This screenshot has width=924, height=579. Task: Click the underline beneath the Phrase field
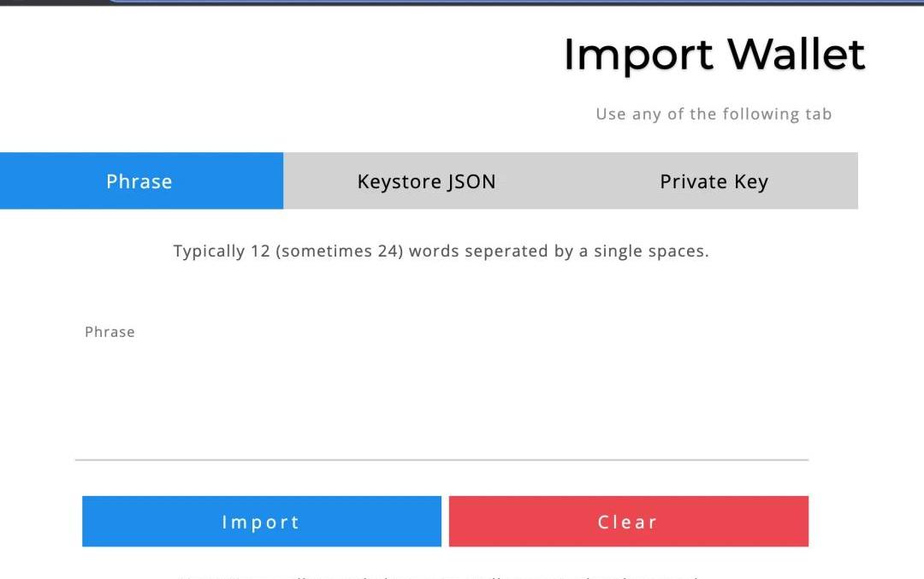441,460
